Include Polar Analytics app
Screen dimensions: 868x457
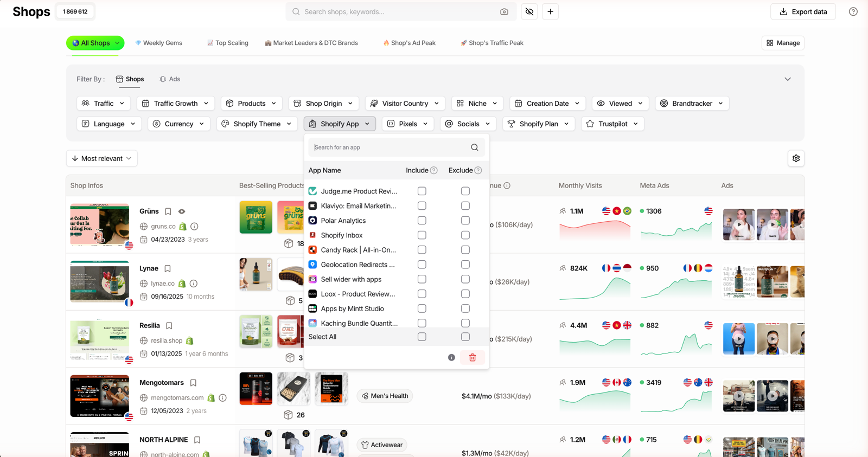[x=422, y=221]
